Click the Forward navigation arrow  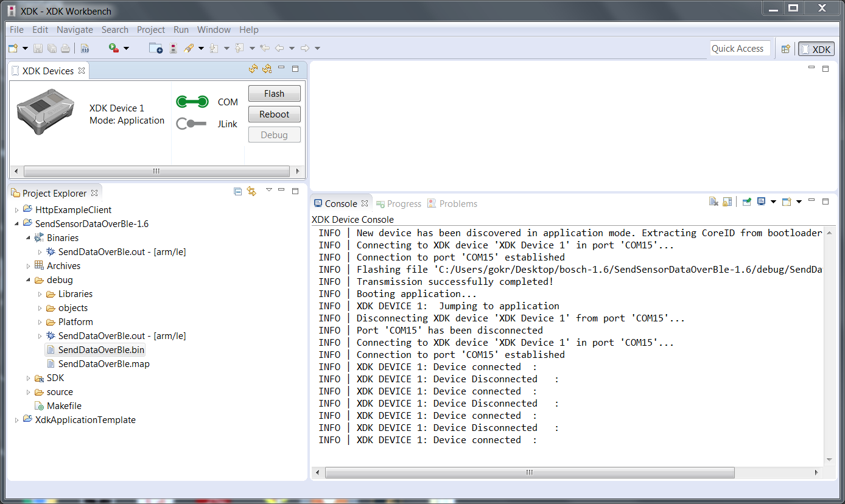305,48
